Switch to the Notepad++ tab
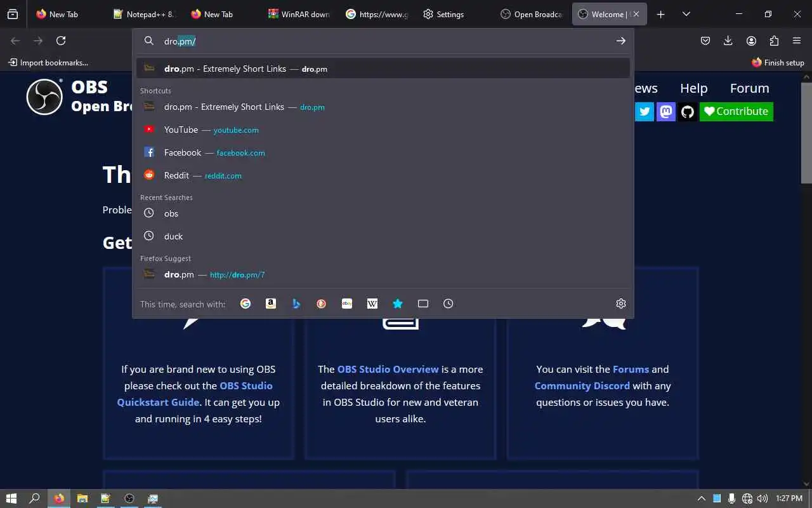812x508 pixels. [143, 14]
